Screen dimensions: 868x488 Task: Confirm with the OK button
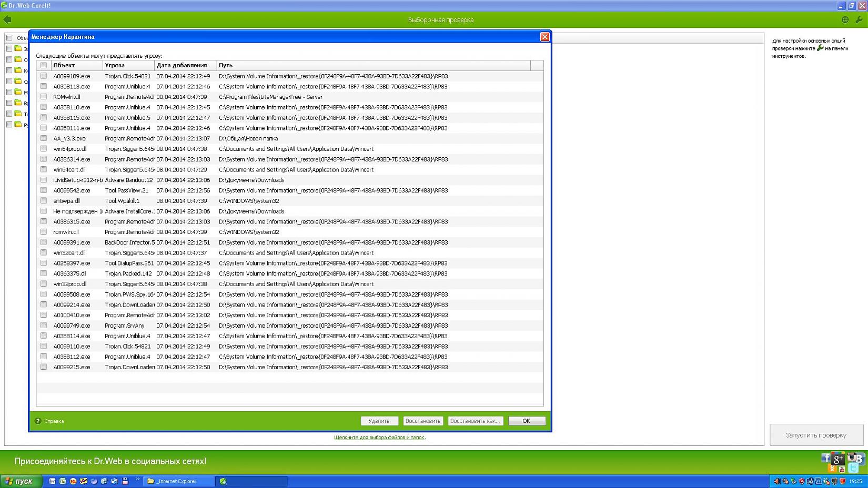tap(526, 421)
